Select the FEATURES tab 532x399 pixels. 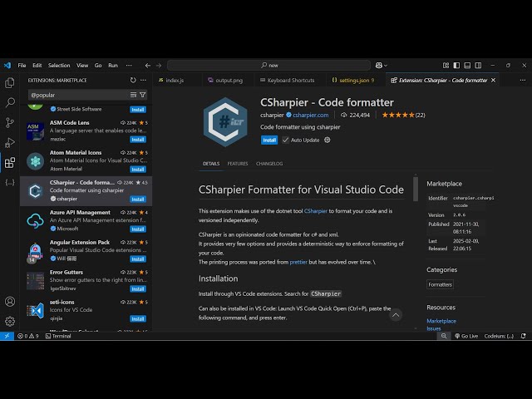coord(238,164)
